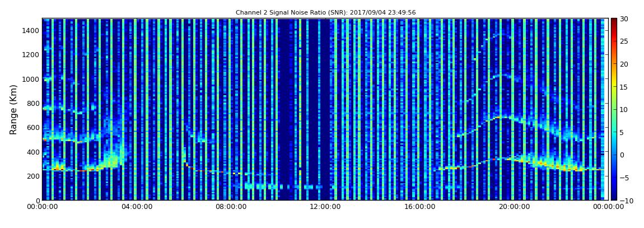Screen dimensions: 644x228
Task: Click the 200 range tick label
Action: (34, 176)
